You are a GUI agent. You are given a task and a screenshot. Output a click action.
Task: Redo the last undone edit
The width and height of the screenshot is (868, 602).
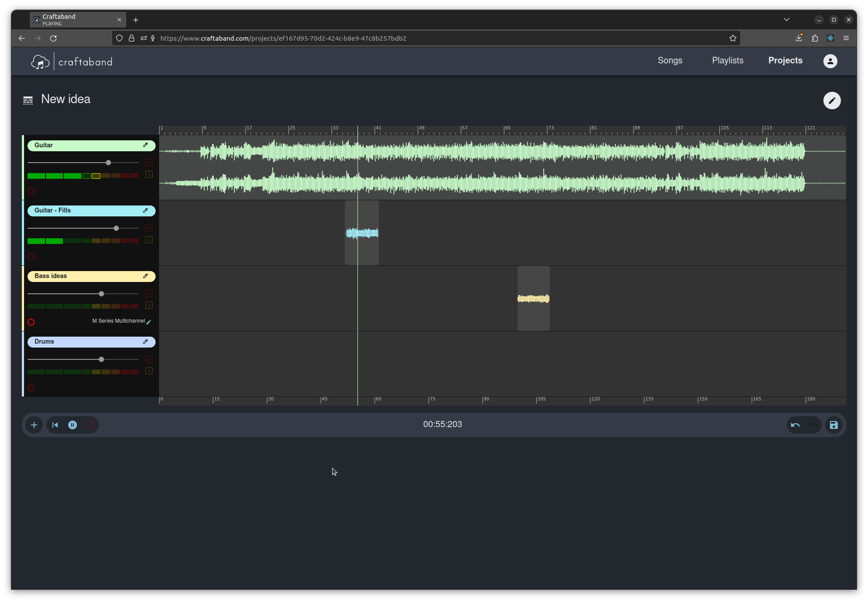pyautogui.click(x=813, y=425)
